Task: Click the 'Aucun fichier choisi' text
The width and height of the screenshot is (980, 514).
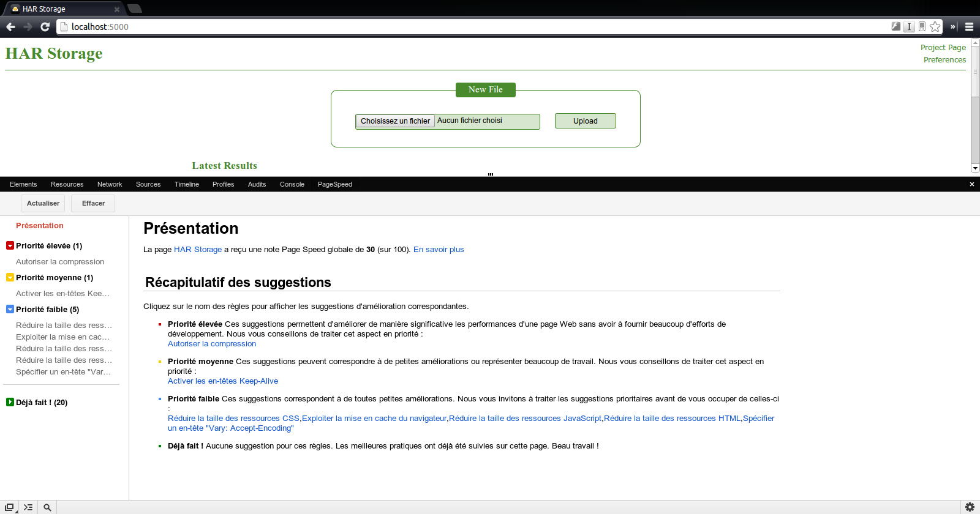Action: pos(470,121)
